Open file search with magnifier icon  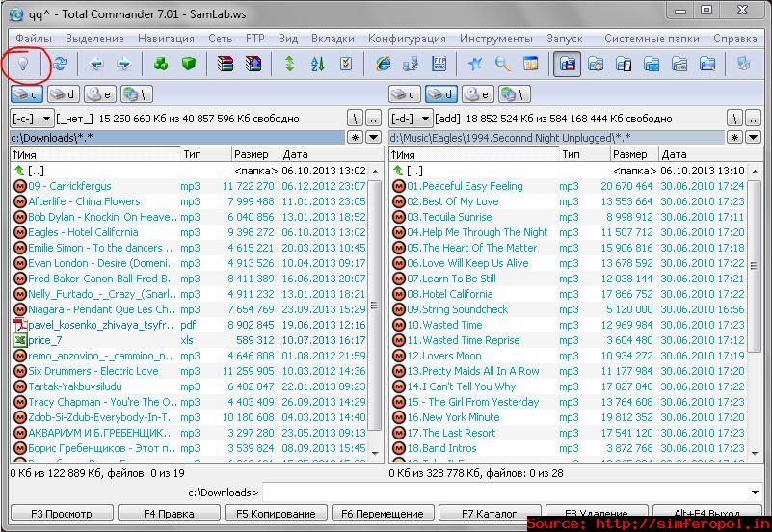point(503,64)
